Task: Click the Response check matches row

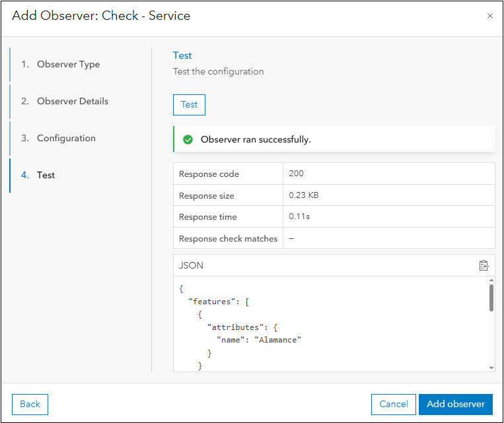Action: pyautogui.click(x=228, y=238)
